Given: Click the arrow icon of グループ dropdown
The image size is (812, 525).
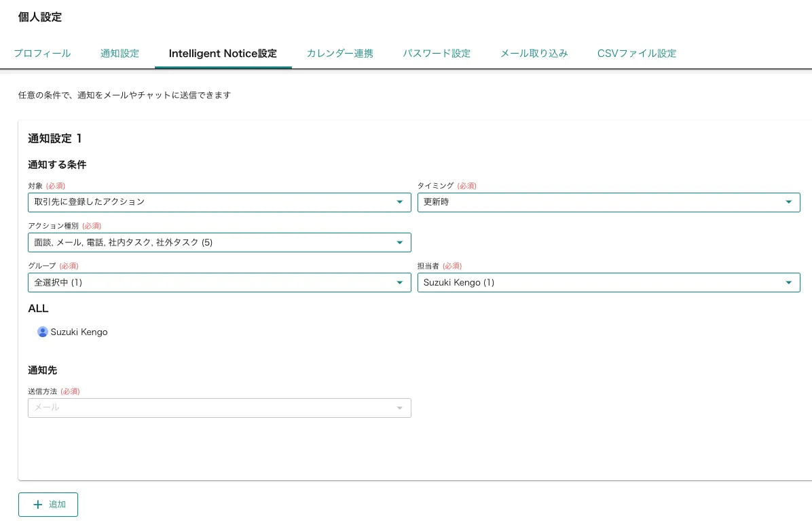Looking at the screenshot, I should tap(399, 282).
